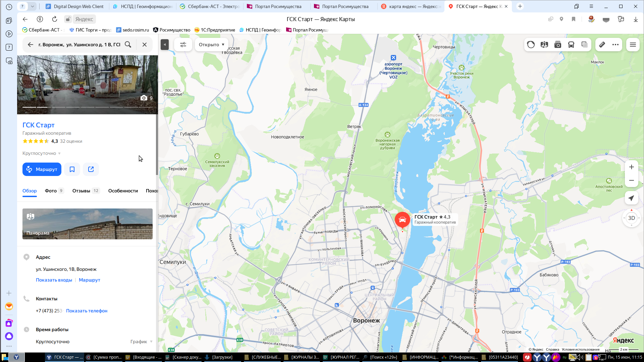
Task: Open the 'Особенности' tab
Action: pos(123,191)
